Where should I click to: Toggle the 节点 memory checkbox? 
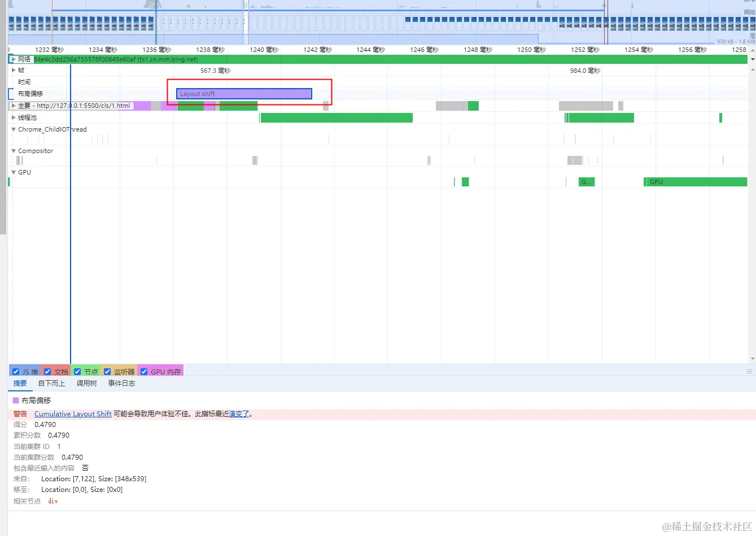coord(77,372)
